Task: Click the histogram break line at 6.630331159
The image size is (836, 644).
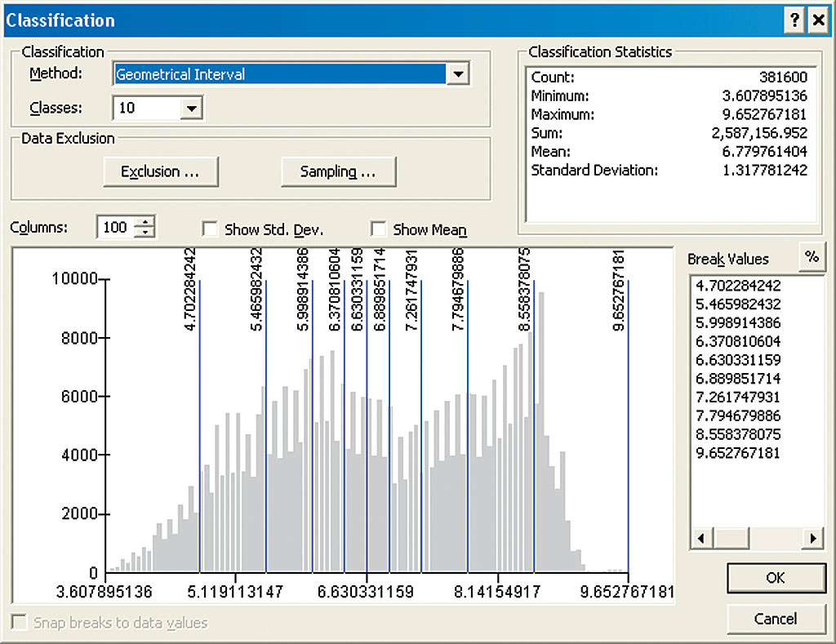Action: pyautogui.click(x=367, y=427)
